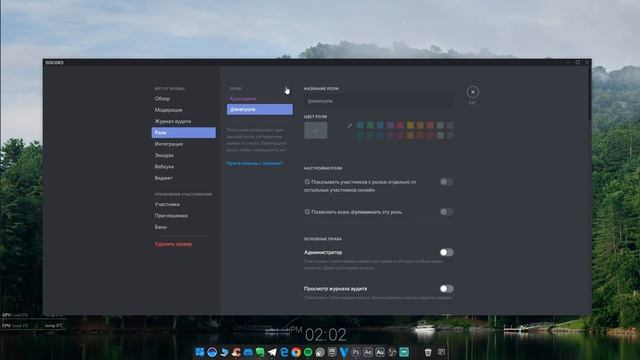Close server settings with the ESC circle button
The height and width of the screenshot is (360, 640).
[x=473, y=92]
